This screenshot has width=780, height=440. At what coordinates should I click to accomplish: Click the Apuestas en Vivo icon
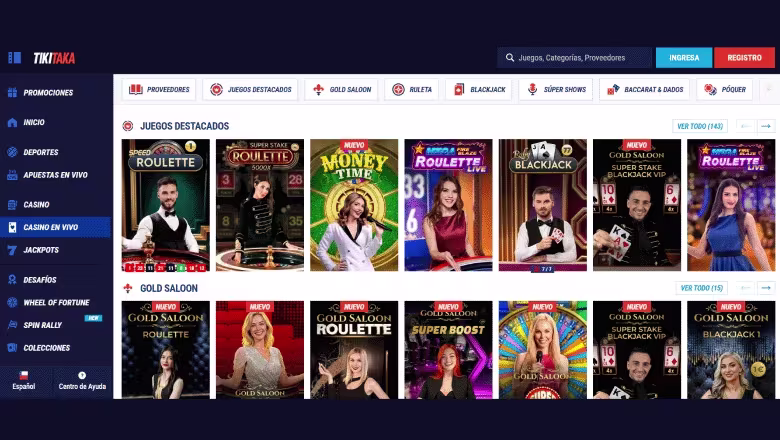point(12,175)
